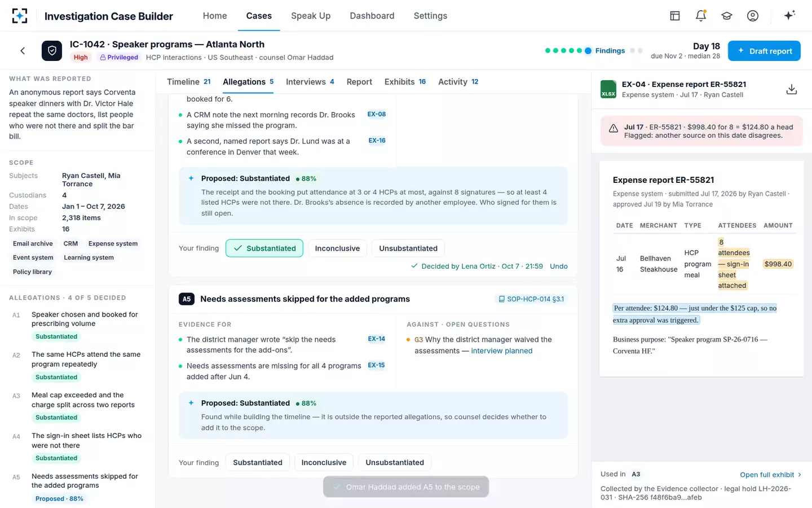Click the warning triangle in flagged alert
Image resolution: width=812 pixels, height=508 pixels.
point(614,129)
